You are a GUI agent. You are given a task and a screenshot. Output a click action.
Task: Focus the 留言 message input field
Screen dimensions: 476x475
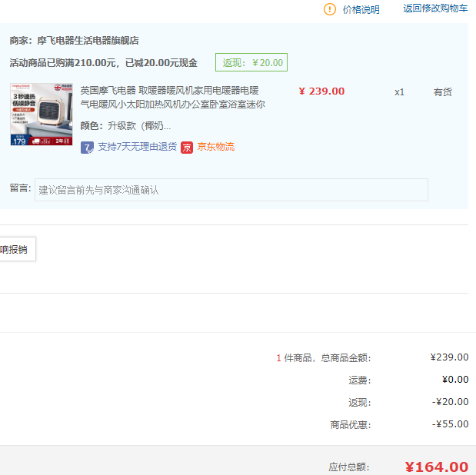click(x=231, y=190)
